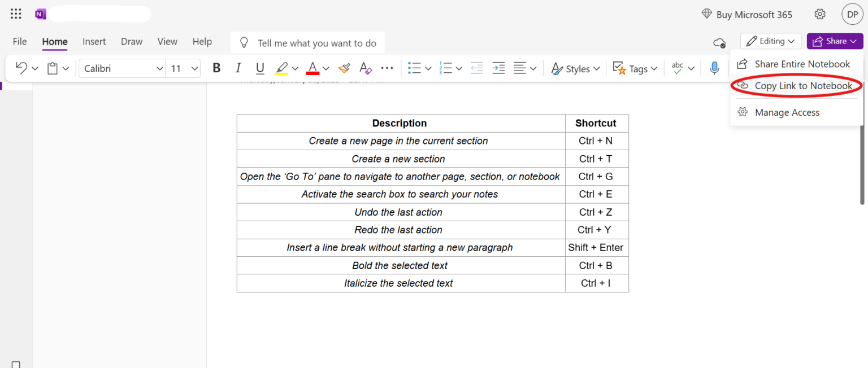Run the spelling checker
This screenshot has height=368, width=868.
coord(678,68)
